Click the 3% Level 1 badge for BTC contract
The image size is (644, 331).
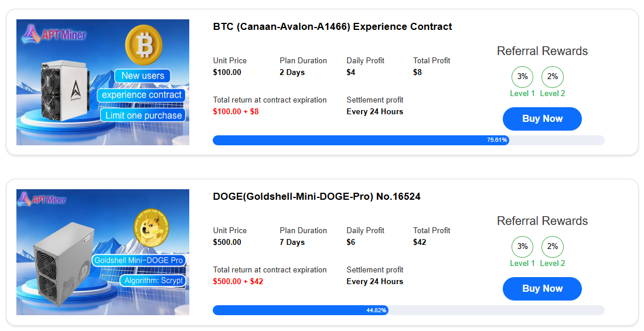click(x=522, y=77)
